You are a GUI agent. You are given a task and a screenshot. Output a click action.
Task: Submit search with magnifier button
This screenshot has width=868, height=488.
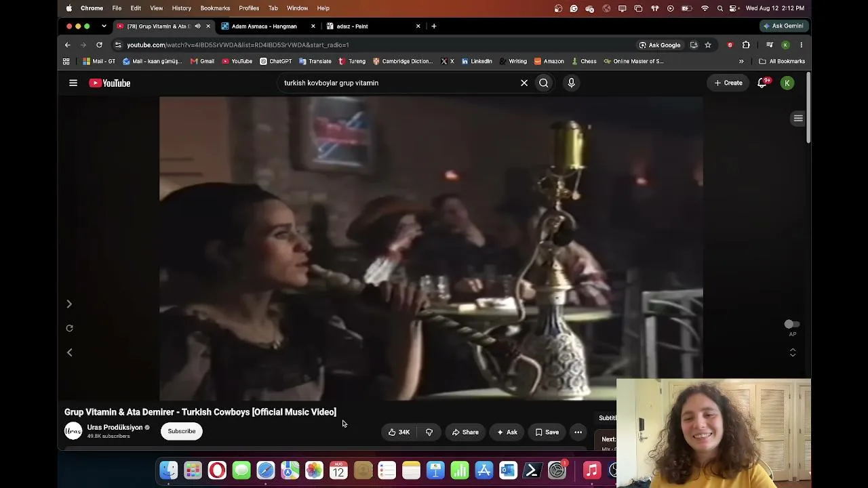(x=544, y=83)
